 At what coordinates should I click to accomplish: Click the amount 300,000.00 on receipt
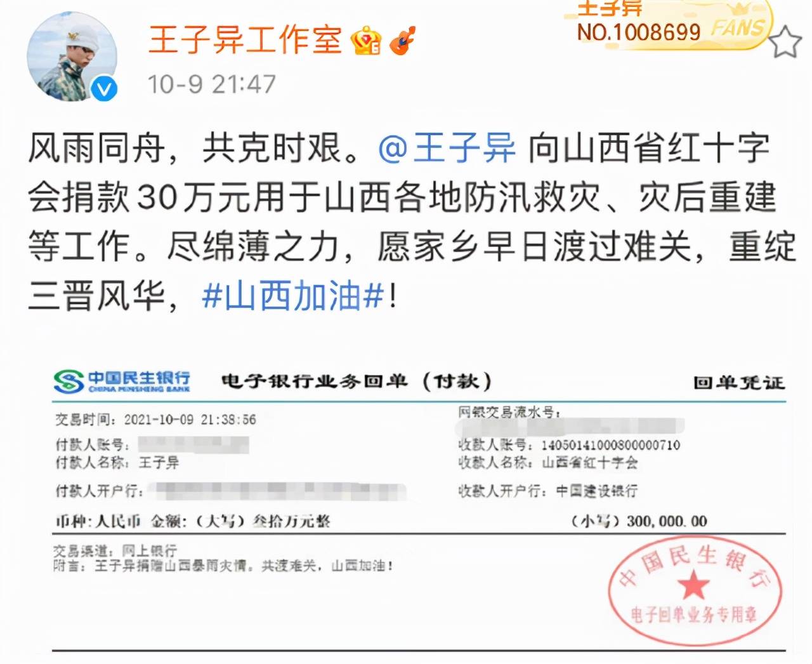(x=667, y=521)
